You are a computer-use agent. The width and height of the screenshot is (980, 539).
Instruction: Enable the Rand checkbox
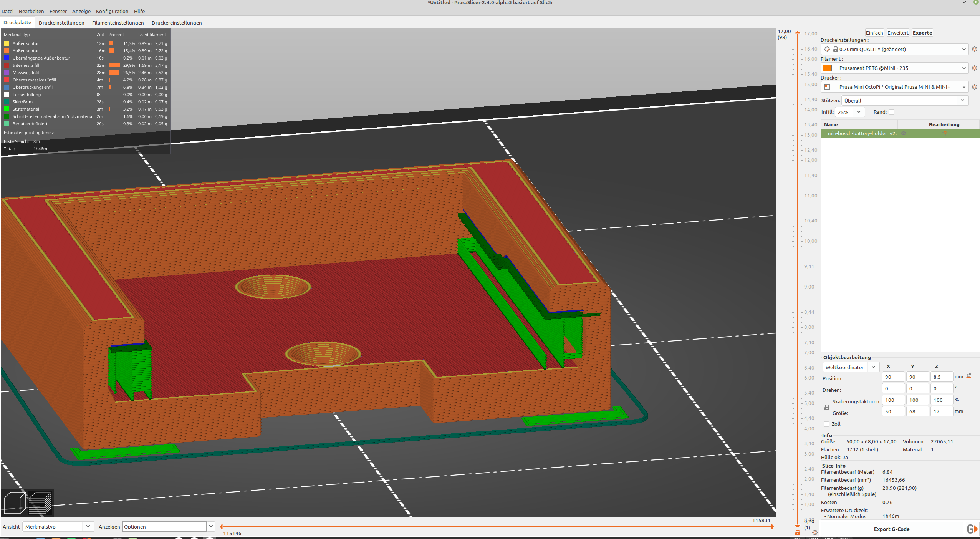tap(892, 112)
